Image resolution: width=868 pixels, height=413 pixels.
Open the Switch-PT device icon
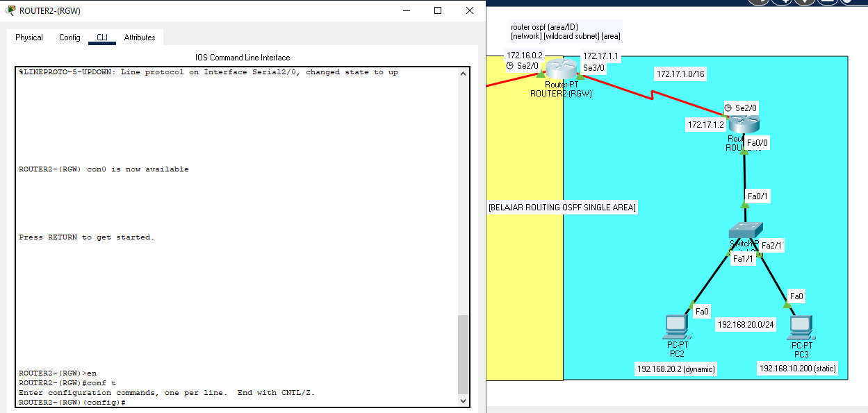pos(747,229)
